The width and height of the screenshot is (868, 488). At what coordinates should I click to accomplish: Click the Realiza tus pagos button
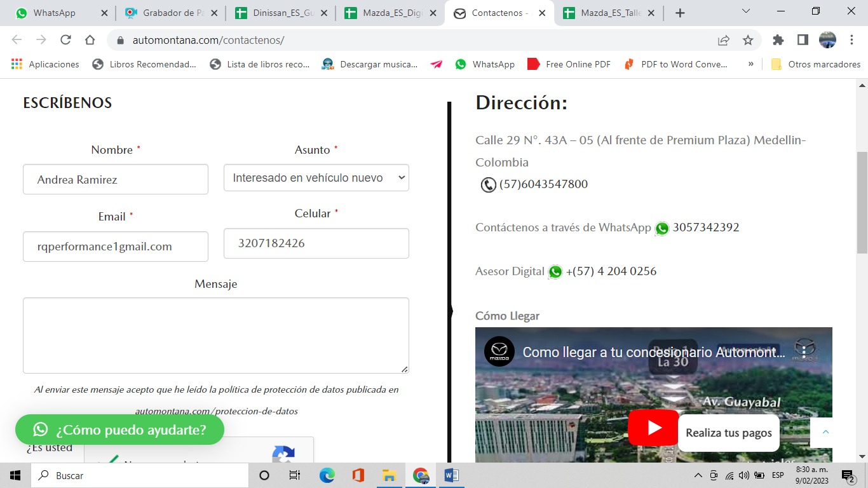[729, 433]
